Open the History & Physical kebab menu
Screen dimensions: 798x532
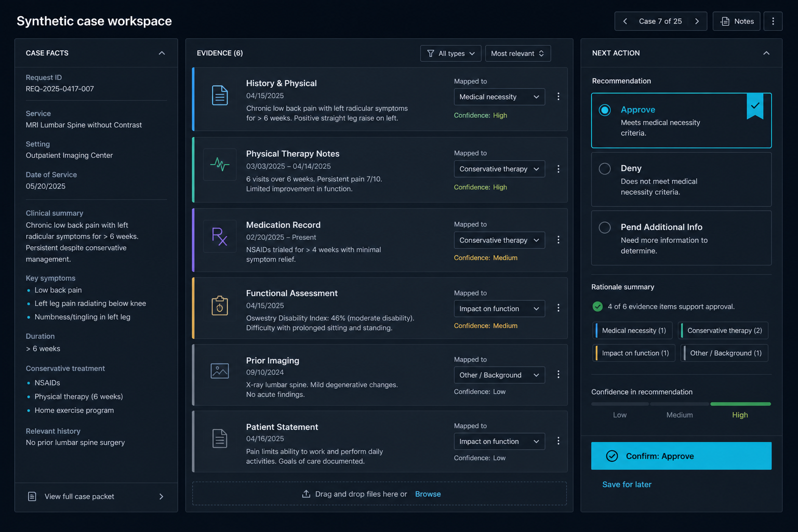click(x=558, y=97)
